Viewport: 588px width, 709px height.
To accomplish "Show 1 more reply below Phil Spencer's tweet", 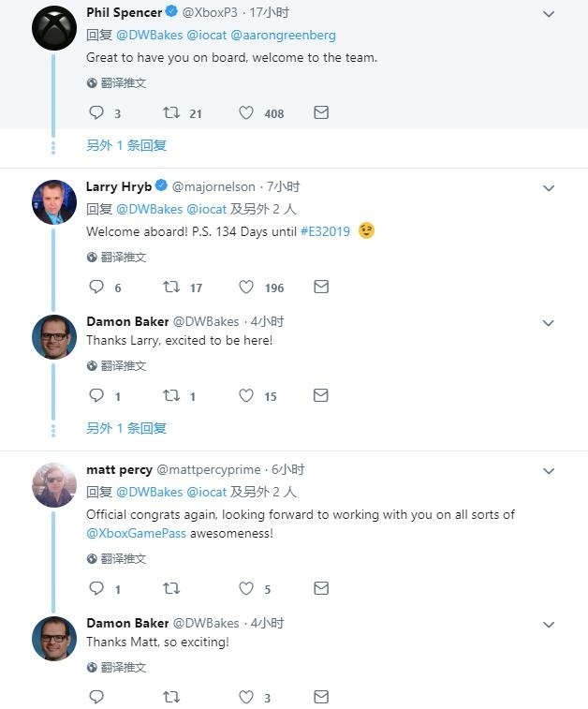I will (126, 146).
